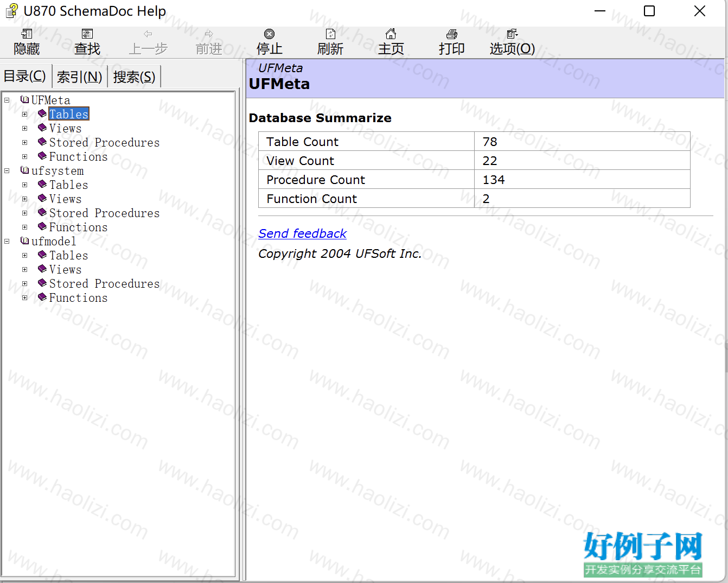The width and height of the screenshot is (728, 583).
Task: Click the icon beside UFMeta Functions
Action: coord(42,156)
